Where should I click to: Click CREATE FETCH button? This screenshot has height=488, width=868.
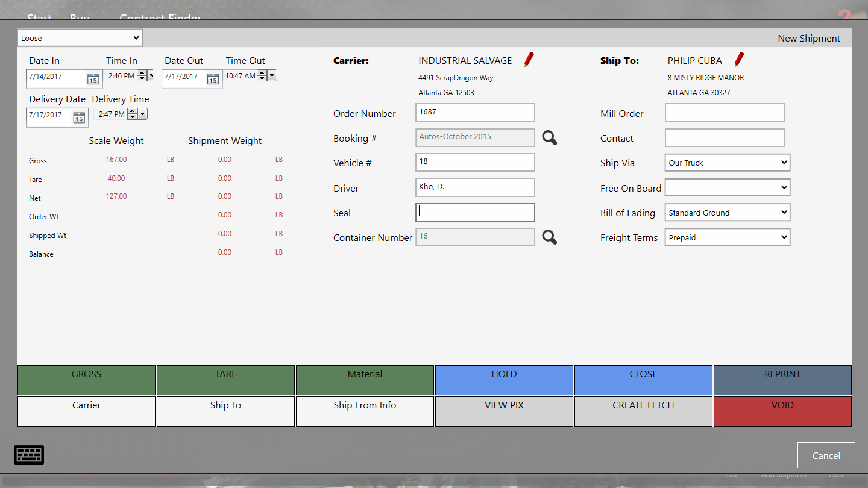click(643, 411)
